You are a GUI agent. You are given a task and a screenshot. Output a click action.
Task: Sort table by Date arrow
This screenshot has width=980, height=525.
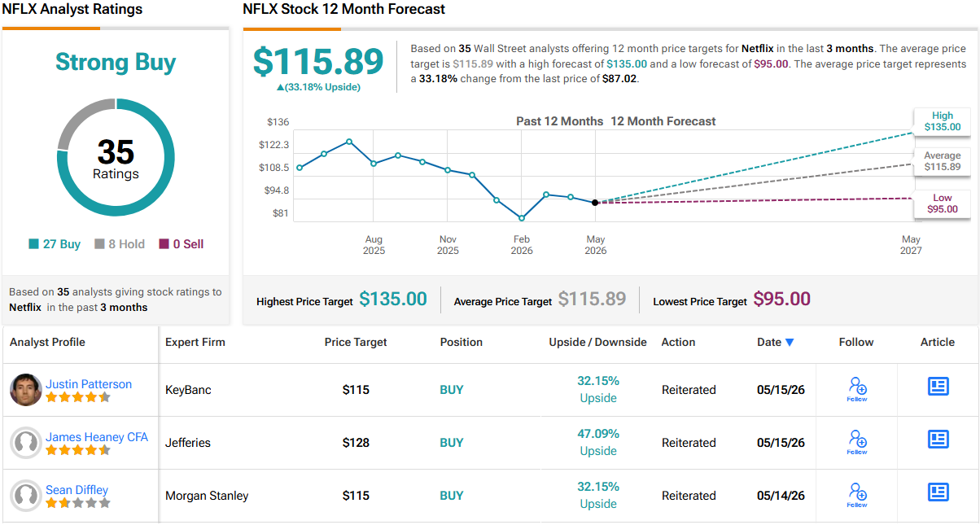pyautogui.click(x=790, y=343)
